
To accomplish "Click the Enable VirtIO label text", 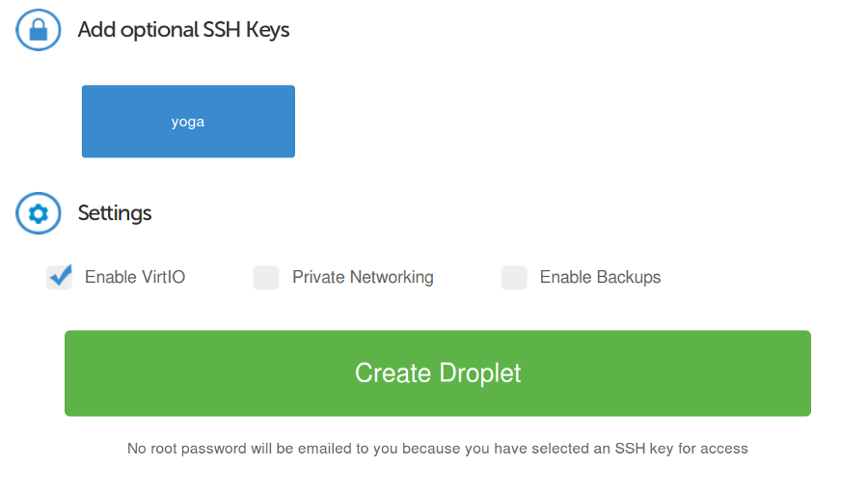I will [x=135, y=277].
